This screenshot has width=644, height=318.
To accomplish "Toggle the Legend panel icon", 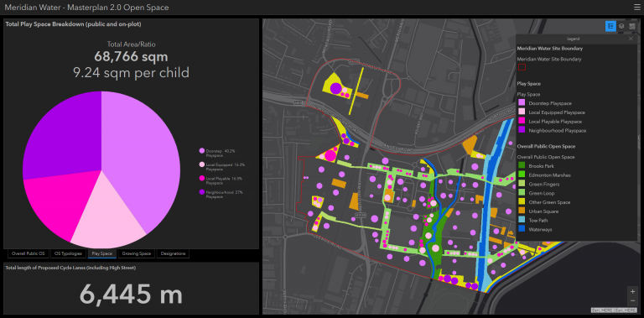I will pos(610,26).
